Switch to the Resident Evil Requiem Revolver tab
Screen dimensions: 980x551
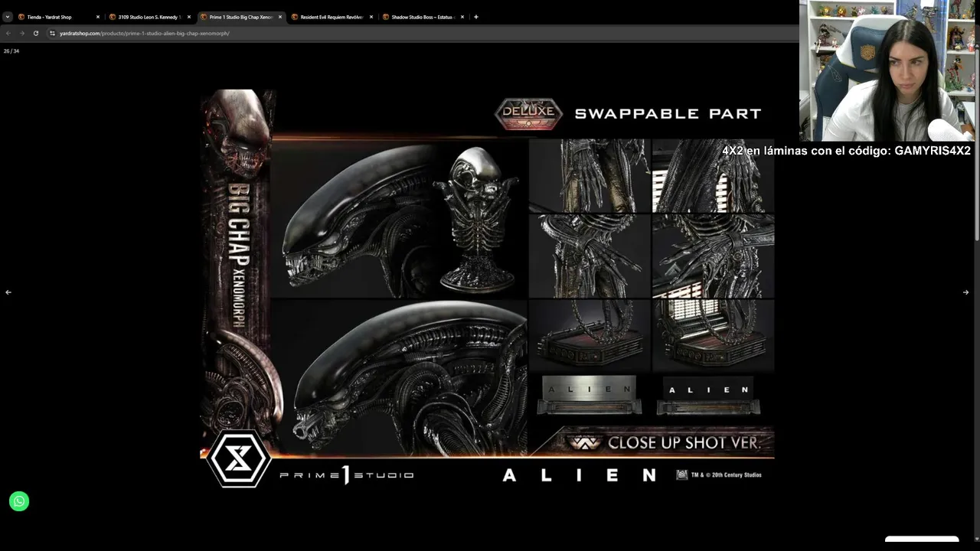coord(332,17)
